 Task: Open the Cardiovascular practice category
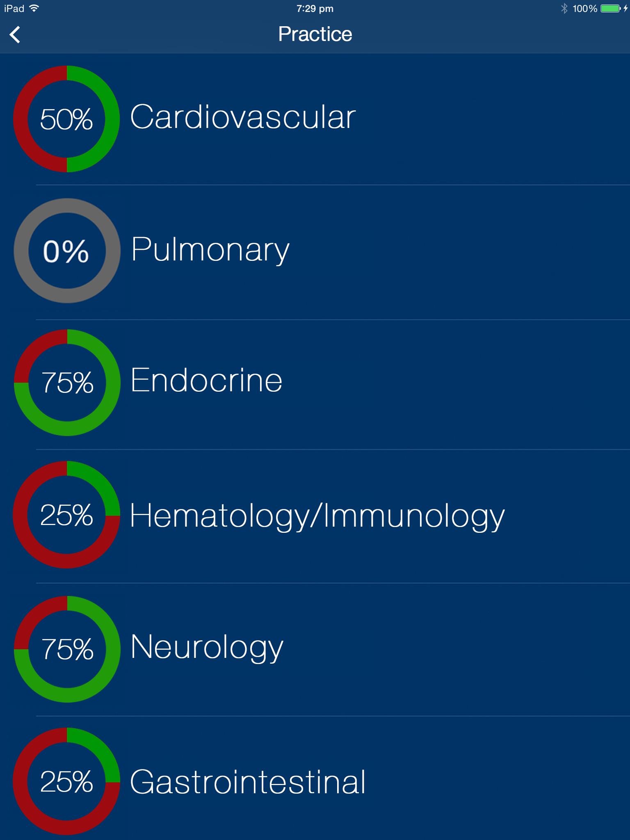point(243,117)
